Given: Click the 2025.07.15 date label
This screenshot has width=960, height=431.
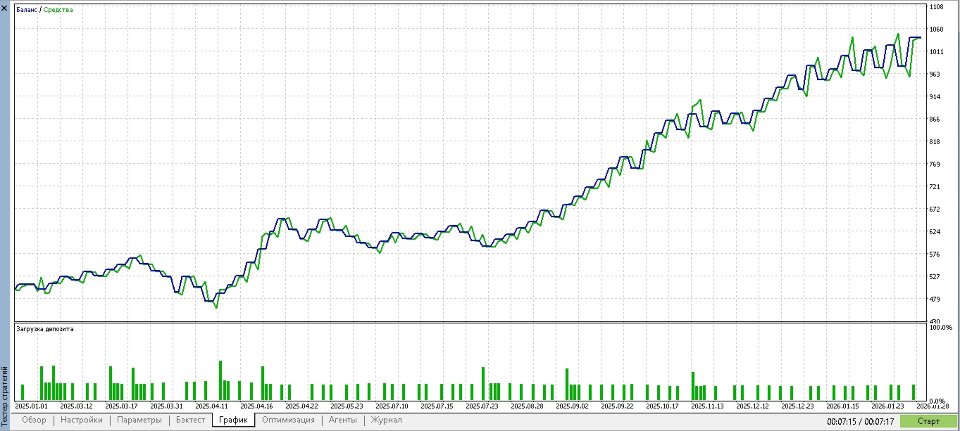Looking at the screenshot, I should point(437,406).
